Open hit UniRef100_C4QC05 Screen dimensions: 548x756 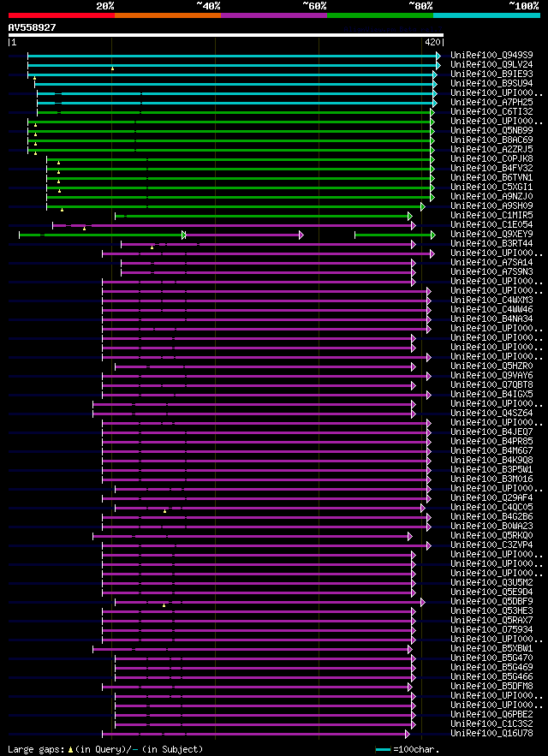491,507
